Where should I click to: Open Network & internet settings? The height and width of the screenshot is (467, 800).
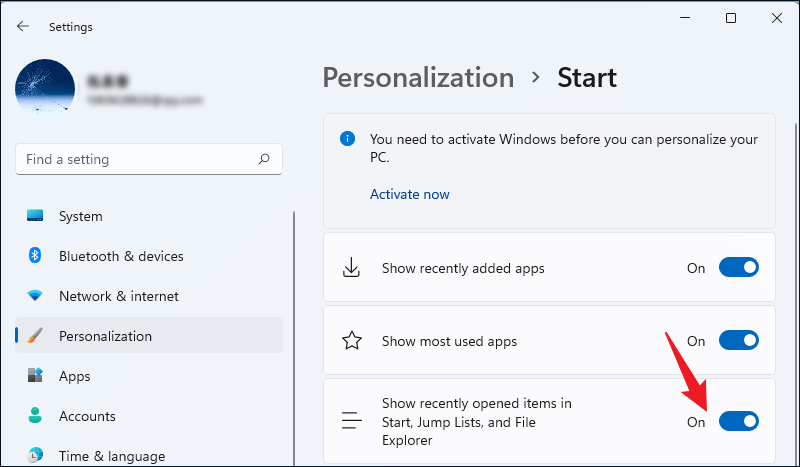coord(149,296)
